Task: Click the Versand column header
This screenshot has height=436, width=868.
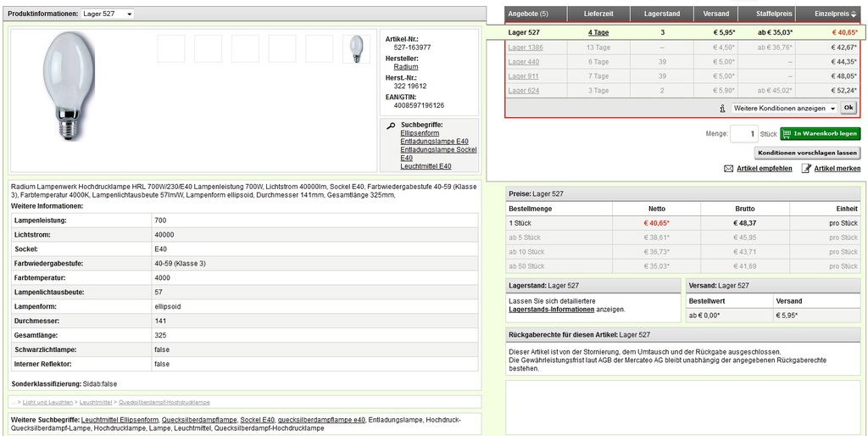Action: coord(715,14)
